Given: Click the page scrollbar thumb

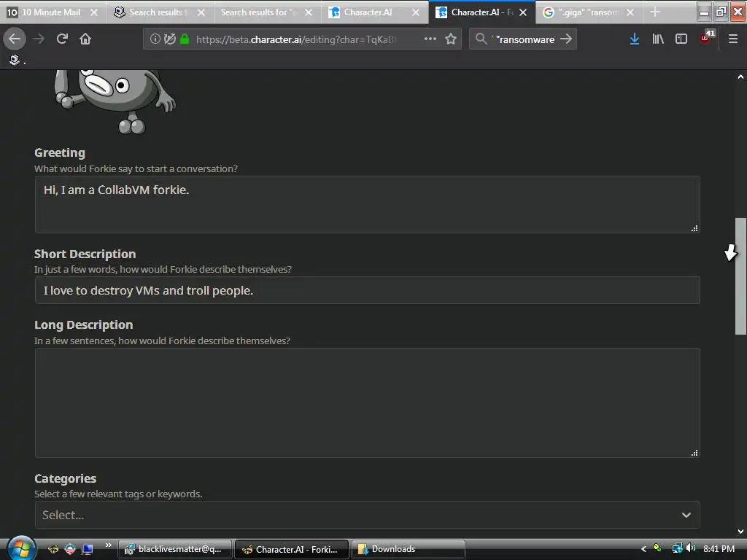Looking at the screenshot, I should click(x=740, y=276).
